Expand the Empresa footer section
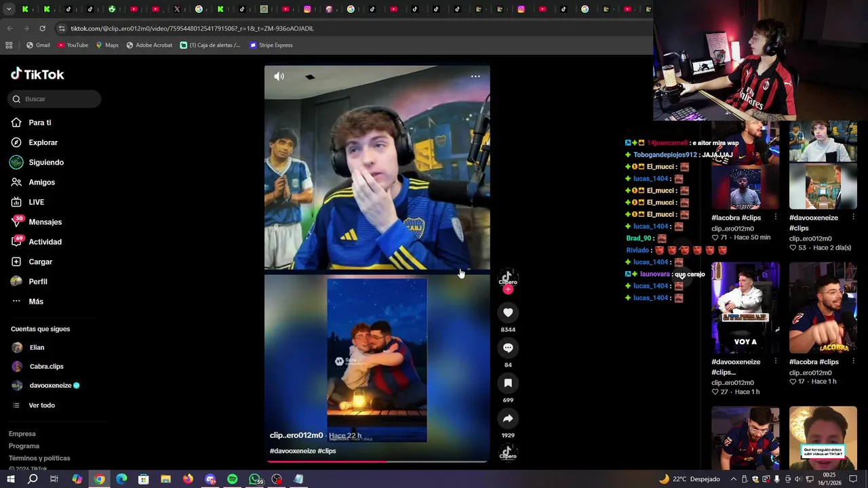The image size is (868, 488). click(x=22, y=434)
